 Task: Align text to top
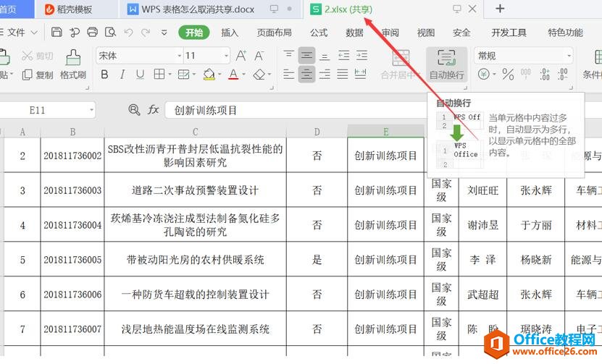tap(289, 56)
